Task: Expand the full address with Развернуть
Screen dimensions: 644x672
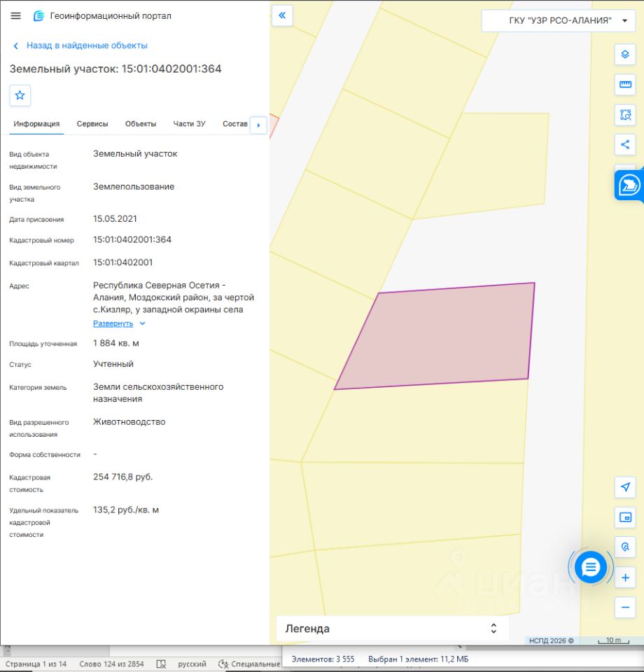Action: pyautogui.click(x=119, y=323)
